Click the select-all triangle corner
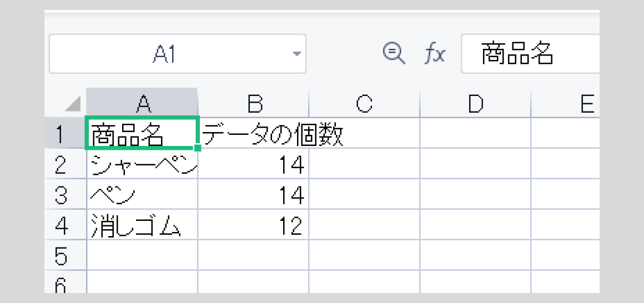This screenshot has width=644, height=303. [73, 103]
